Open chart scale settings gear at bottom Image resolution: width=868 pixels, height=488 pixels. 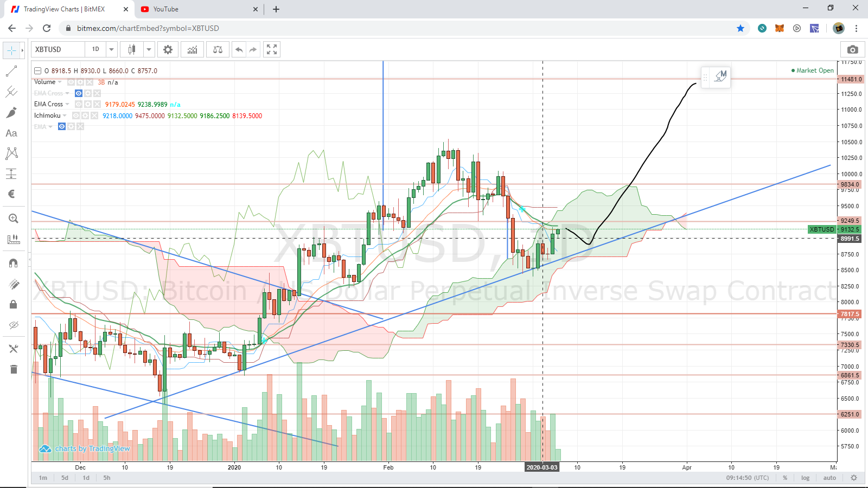coord(854,478)
